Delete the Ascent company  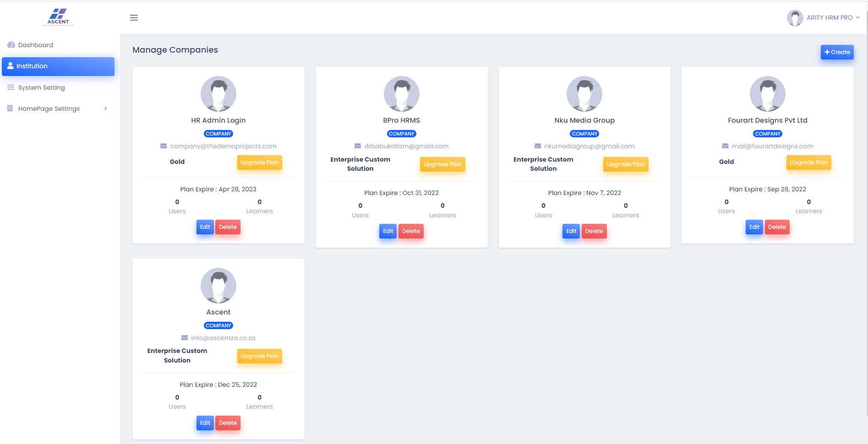[228, 423]
